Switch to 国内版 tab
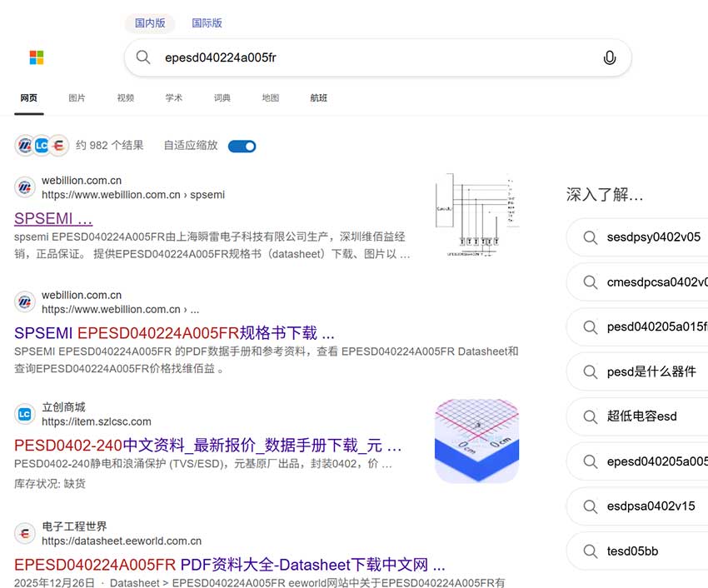Image resolution: width=708 pixels, height=588 pixels. (x=150, y=23)
